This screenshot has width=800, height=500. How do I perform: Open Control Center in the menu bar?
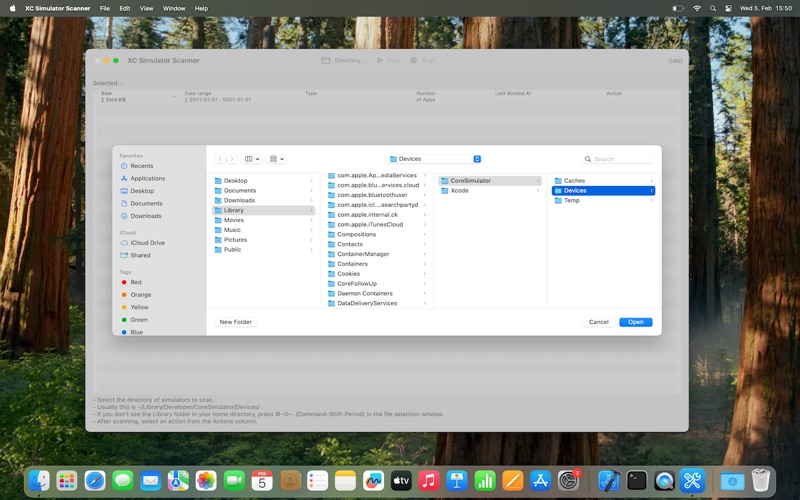(728, 8)
